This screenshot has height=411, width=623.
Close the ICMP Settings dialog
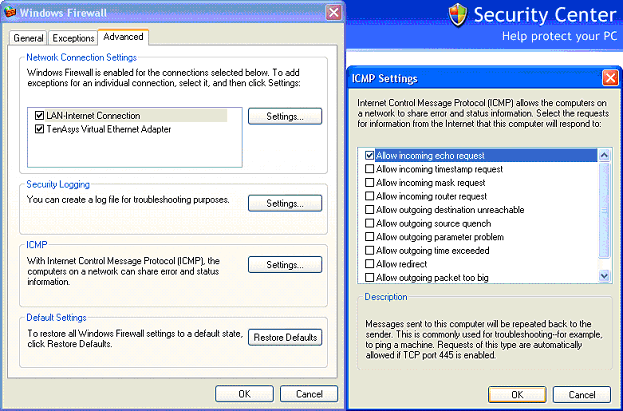[609, 77]
